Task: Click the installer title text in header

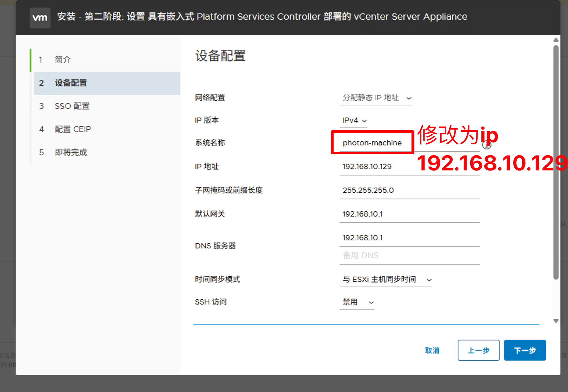Action: (x=262, y=17)
